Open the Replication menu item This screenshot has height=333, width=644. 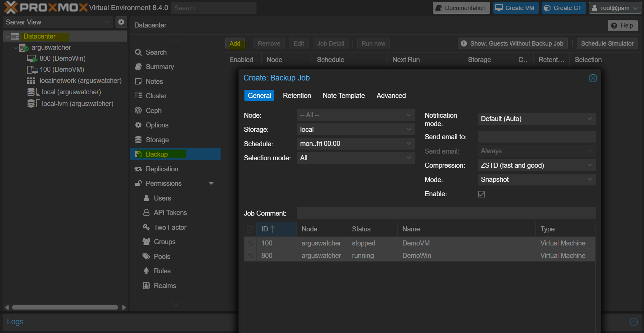pyautogui.click(x=175, y=169)
